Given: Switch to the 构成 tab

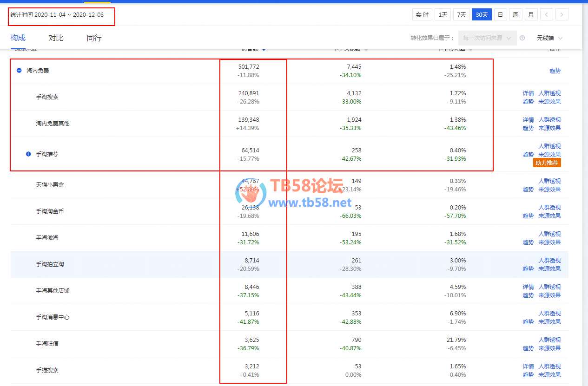Looking at the screenshot, I should 18,38.
